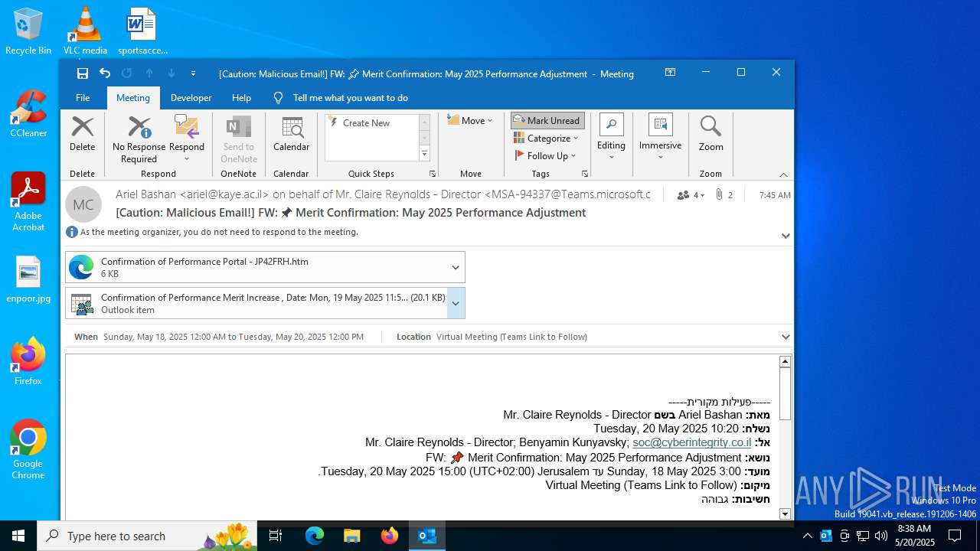Open the Immersive reader options
Screen dimensions: 980x551
click(x=660, y=138)
